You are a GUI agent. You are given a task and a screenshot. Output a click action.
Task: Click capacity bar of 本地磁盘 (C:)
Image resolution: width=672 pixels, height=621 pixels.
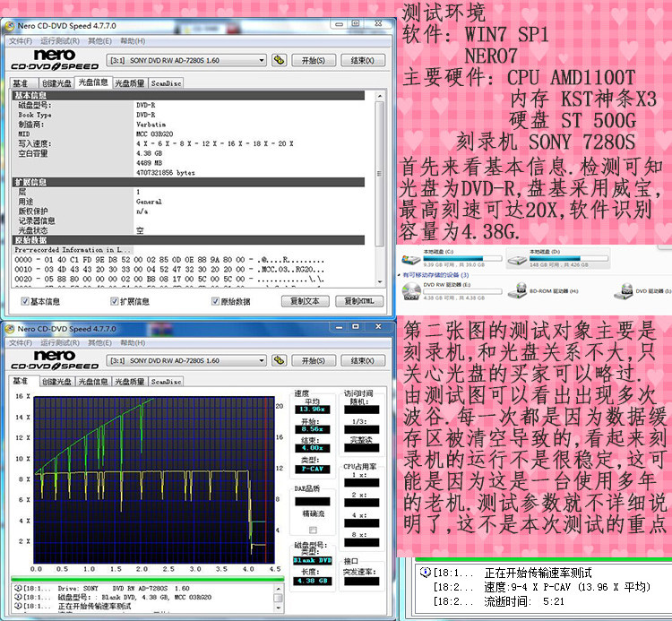[462, 258]
